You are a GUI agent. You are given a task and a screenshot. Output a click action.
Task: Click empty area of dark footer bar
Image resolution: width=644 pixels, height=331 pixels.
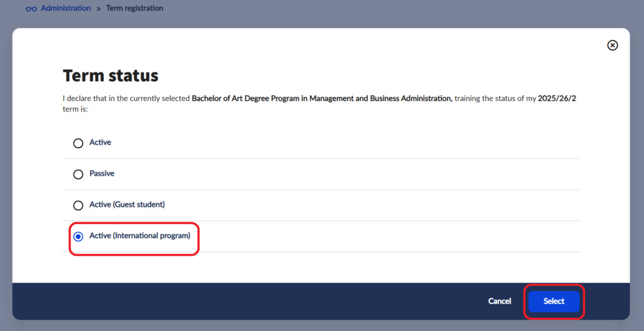pyautogui.click(x=252, y=301)
